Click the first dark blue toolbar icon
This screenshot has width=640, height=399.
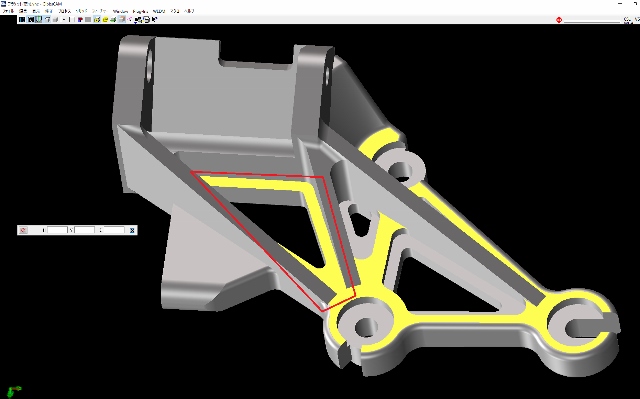pyautogui.click(x=22, y=19)
